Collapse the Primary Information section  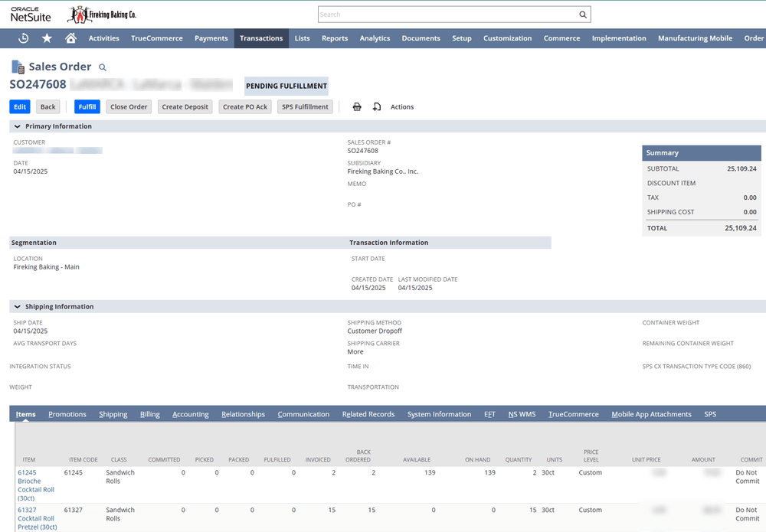click(x=17, y=126)
